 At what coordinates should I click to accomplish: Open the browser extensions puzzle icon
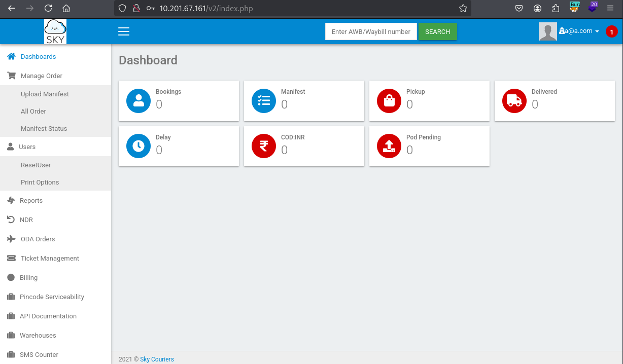click(x=556, y=8)
